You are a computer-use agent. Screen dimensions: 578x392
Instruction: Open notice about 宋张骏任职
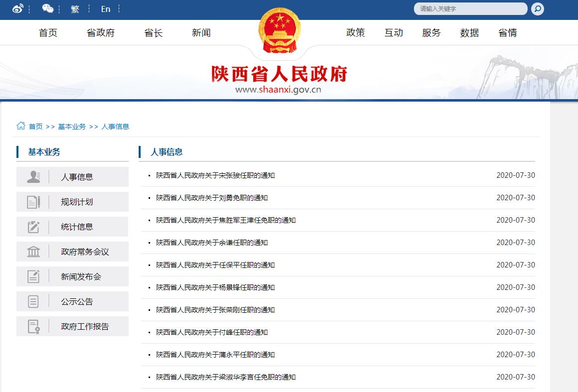(x=215, y=175)
